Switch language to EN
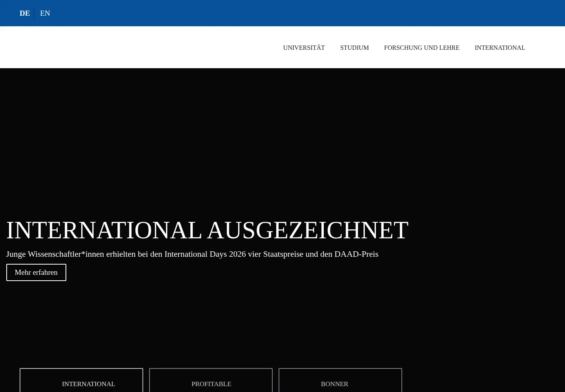 pos(45,13)
